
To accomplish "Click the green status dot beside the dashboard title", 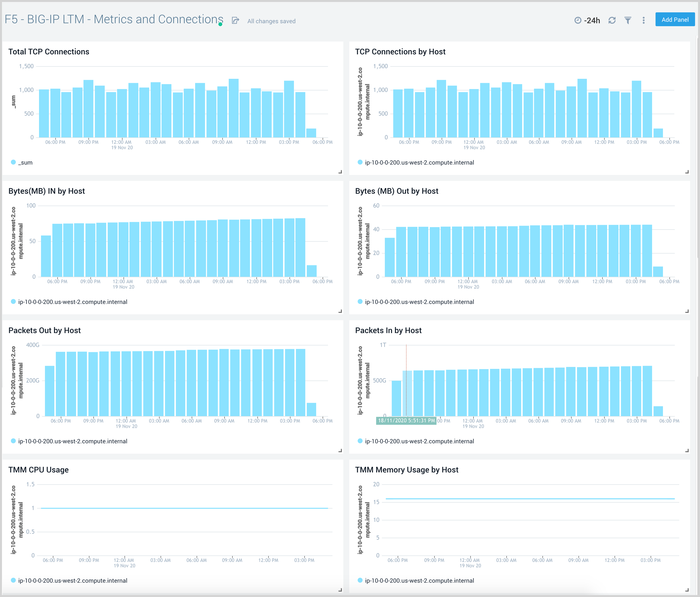I will 220,24.
